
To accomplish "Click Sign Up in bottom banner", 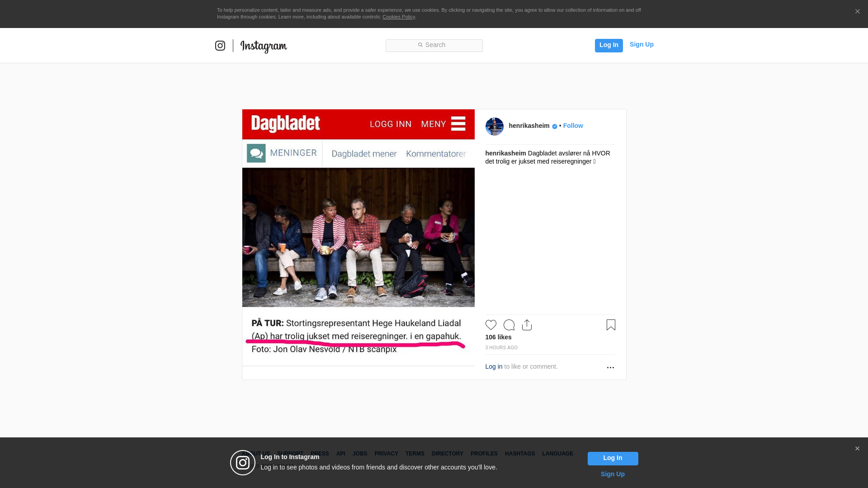I will 613,474.
